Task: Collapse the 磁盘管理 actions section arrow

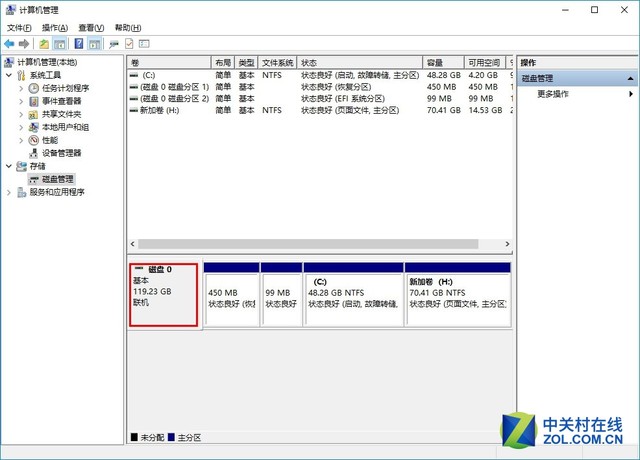Action: pyautogui.click(x=630, y=78)
